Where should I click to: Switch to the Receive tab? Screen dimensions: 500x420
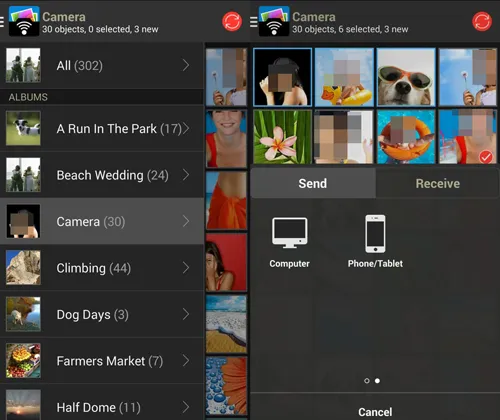(x=438, y=183)
